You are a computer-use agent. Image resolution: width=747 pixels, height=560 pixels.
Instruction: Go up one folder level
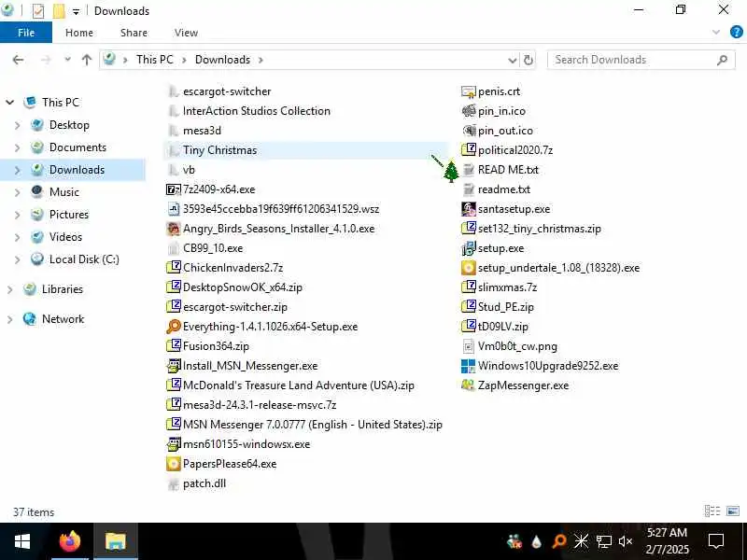(x=86, y=60)
